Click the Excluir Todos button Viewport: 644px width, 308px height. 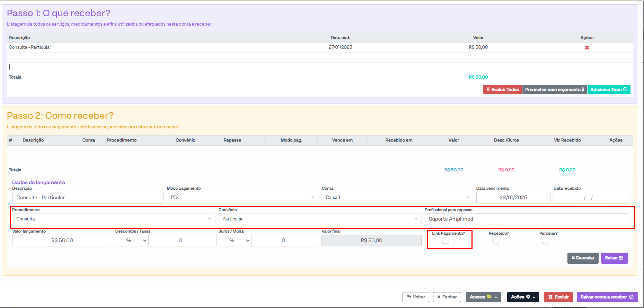(502, 90)
